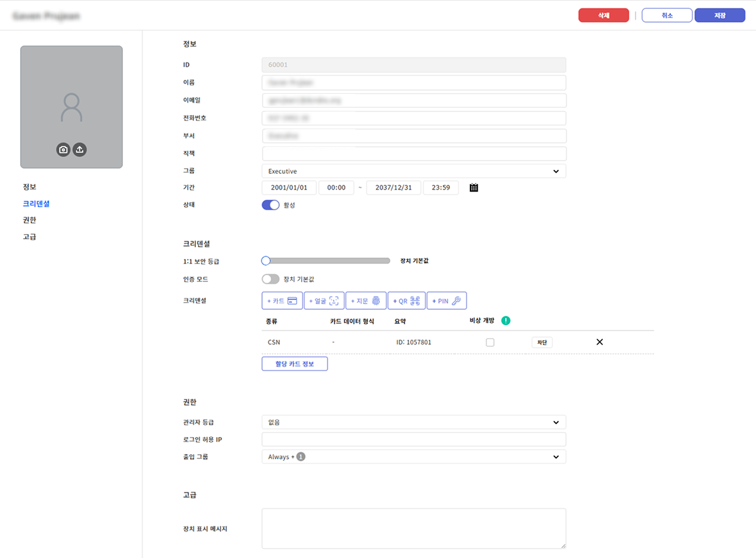
Task: Add a PIN credential
Action: pyautogui.click(x=447, y=301)
